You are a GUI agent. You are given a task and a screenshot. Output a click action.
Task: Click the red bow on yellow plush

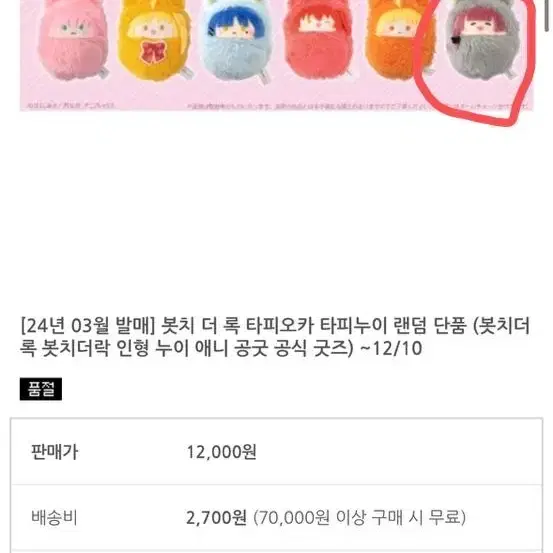tap(153, 52)
